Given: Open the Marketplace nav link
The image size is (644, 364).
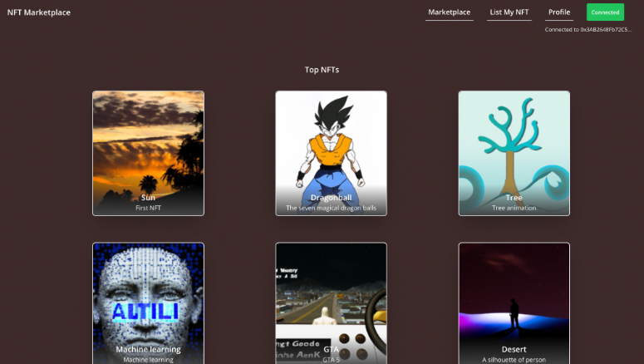Looking at the screenshot, I should [x=449, y=12].
